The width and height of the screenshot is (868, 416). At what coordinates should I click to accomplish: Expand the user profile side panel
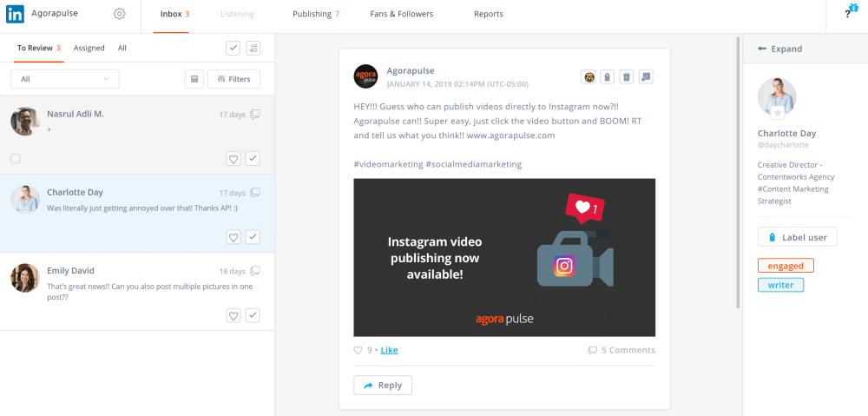(779, 50)
